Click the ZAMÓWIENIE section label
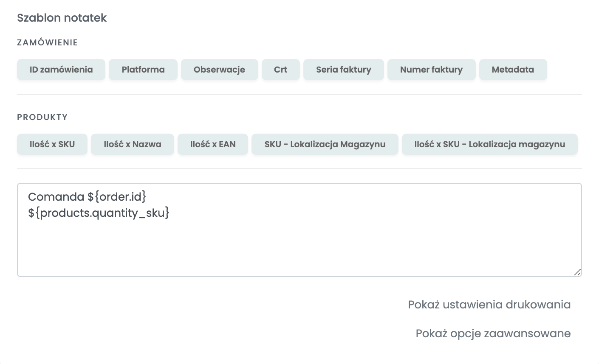This screenshot has height=364, width=599. (x=47, y=42)
